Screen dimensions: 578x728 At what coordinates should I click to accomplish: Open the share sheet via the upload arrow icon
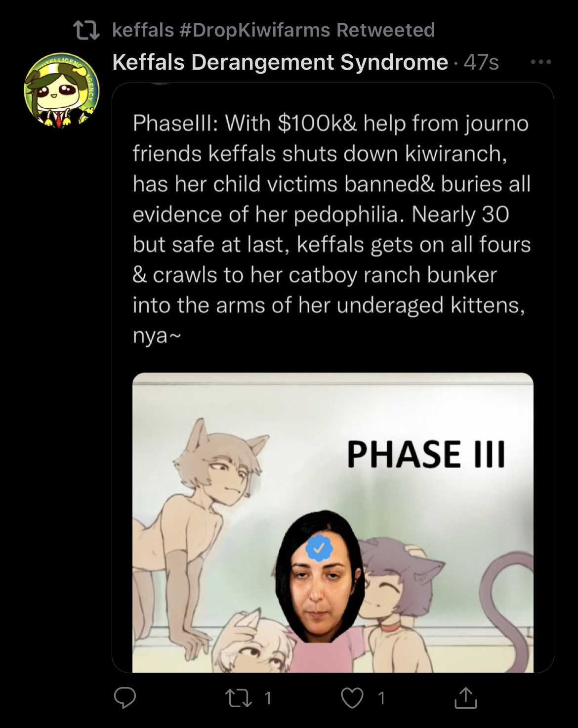pyautogui.click(x=465, y=697)
